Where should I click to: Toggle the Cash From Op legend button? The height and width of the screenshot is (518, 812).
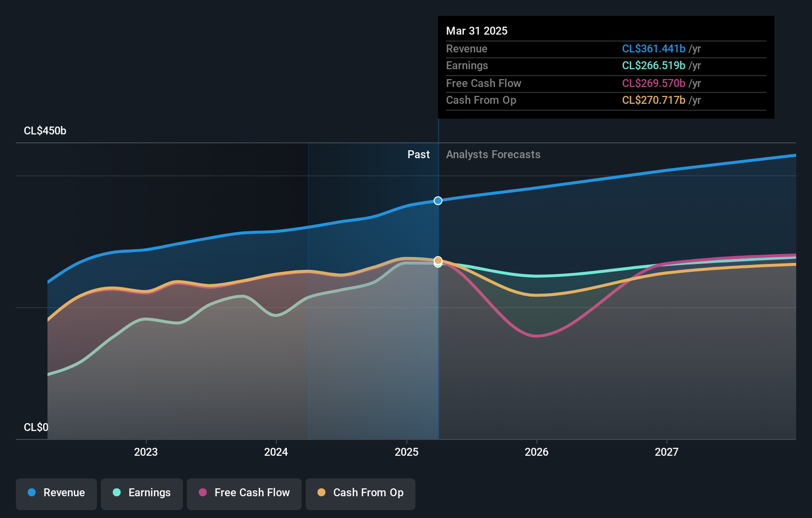tap(361, 494)
